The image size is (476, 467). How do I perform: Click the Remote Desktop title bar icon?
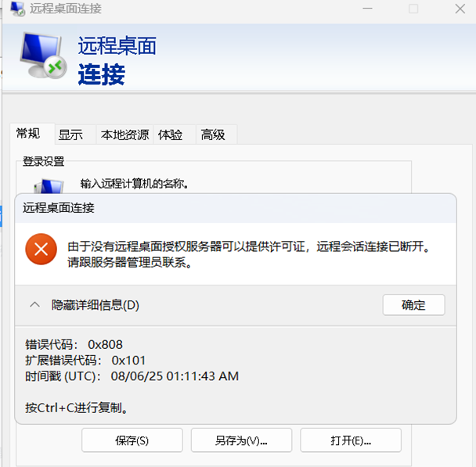point(17,9)
